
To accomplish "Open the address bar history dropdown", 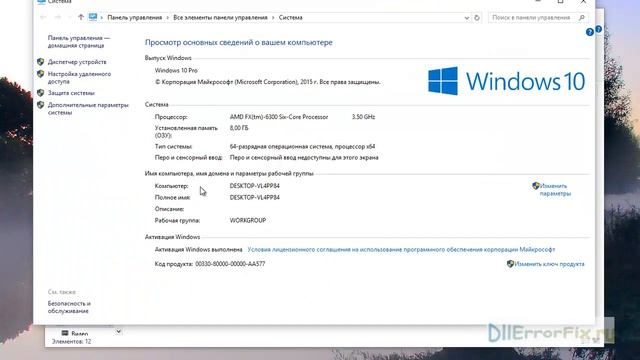I will [467, 18].
